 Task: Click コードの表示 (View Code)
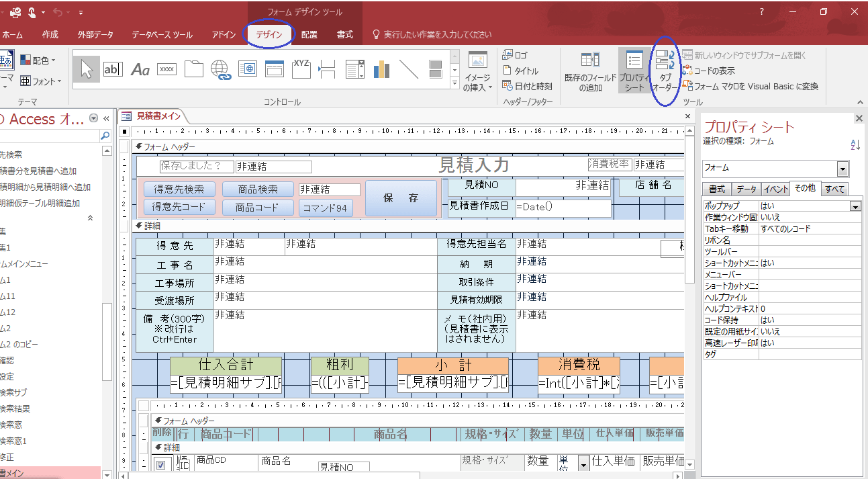click(709, 71)
